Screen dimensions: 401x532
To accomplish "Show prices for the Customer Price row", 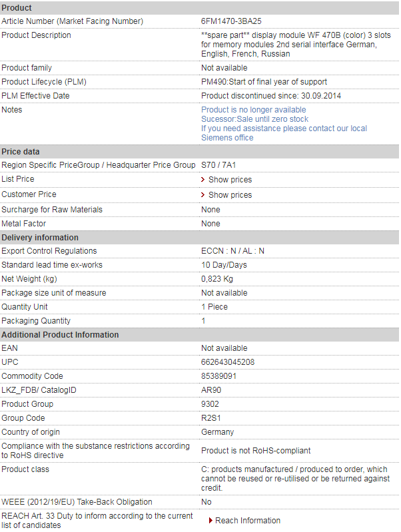I will (230, 195).
